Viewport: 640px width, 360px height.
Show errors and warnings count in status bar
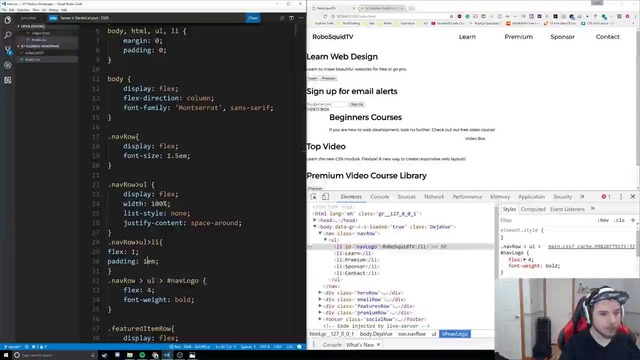click(x=39, y=347)
